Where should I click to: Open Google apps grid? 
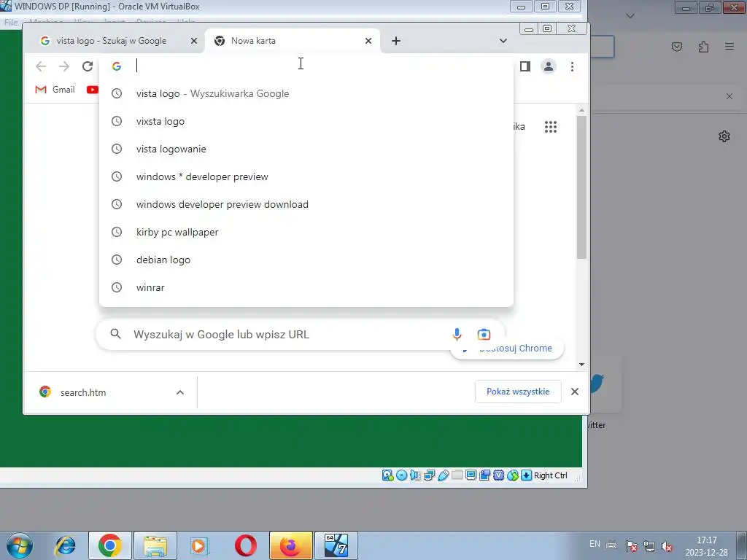click(x=551, y=127)
